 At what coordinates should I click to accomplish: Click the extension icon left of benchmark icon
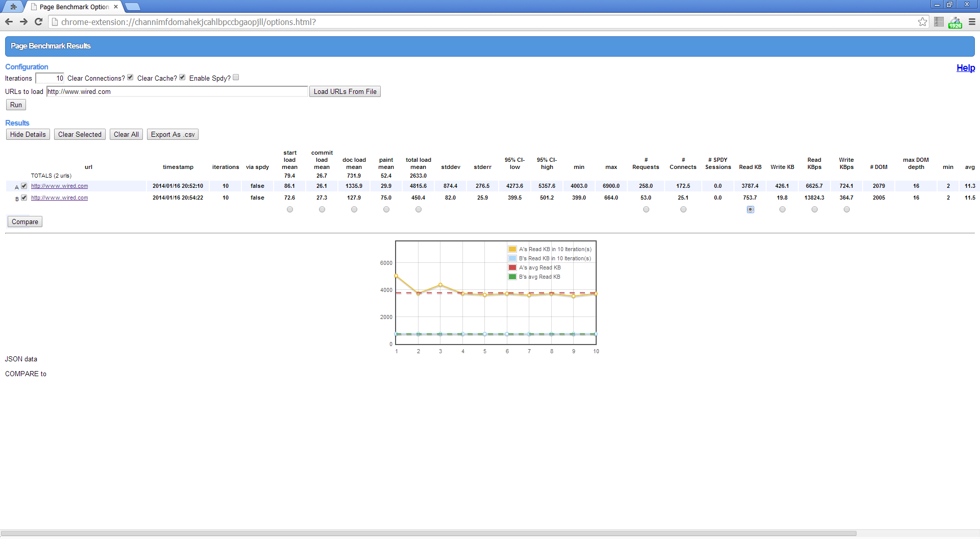939,22
